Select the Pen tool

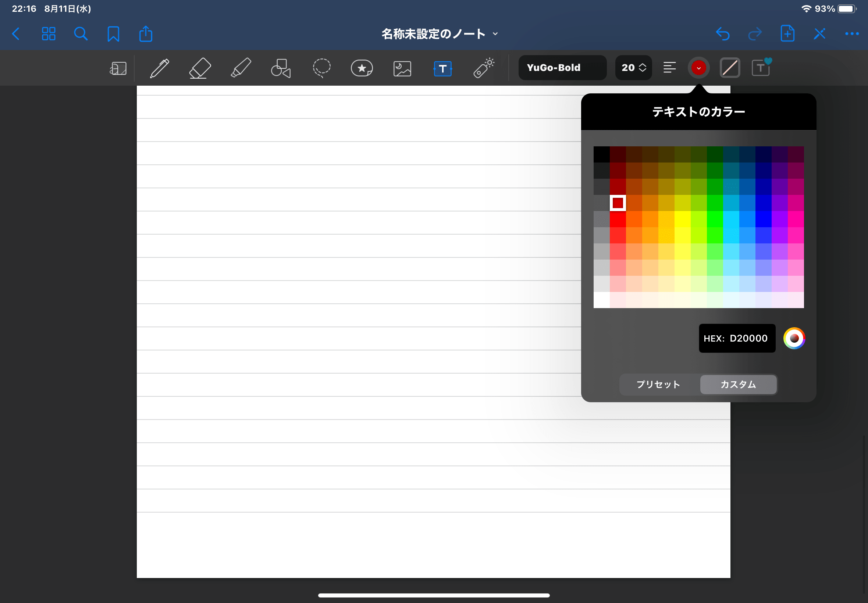[160, 68]
